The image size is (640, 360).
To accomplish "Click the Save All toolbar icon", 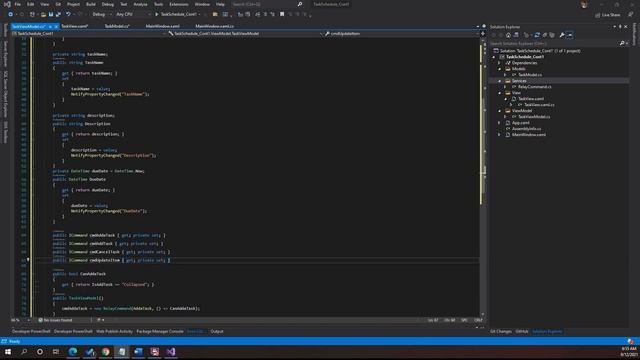I will pyautogui.click(x=58, y=14).
